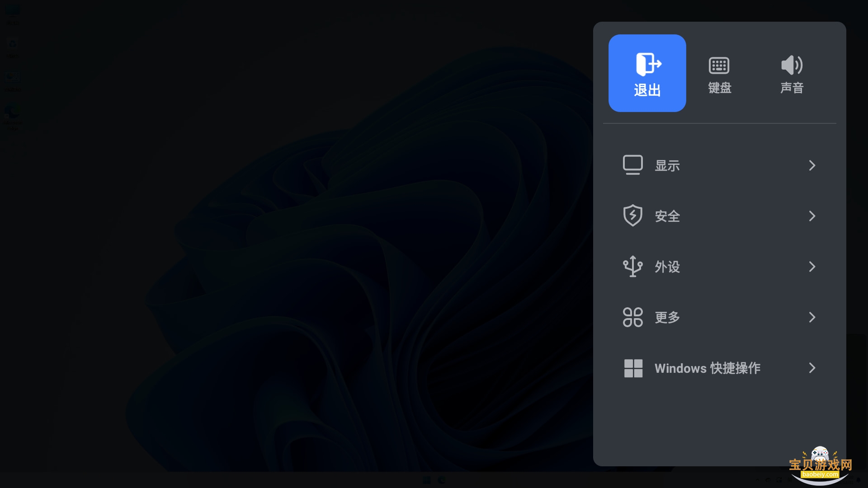Expand the 外设 row chevron arrow
This screenshot has height=488, width=868.
[x=812, y=267]
